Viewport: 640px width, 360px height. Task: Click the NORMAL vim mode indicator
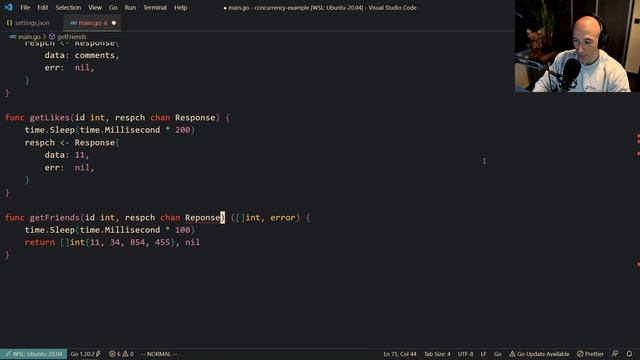click(x=159, y=354)
